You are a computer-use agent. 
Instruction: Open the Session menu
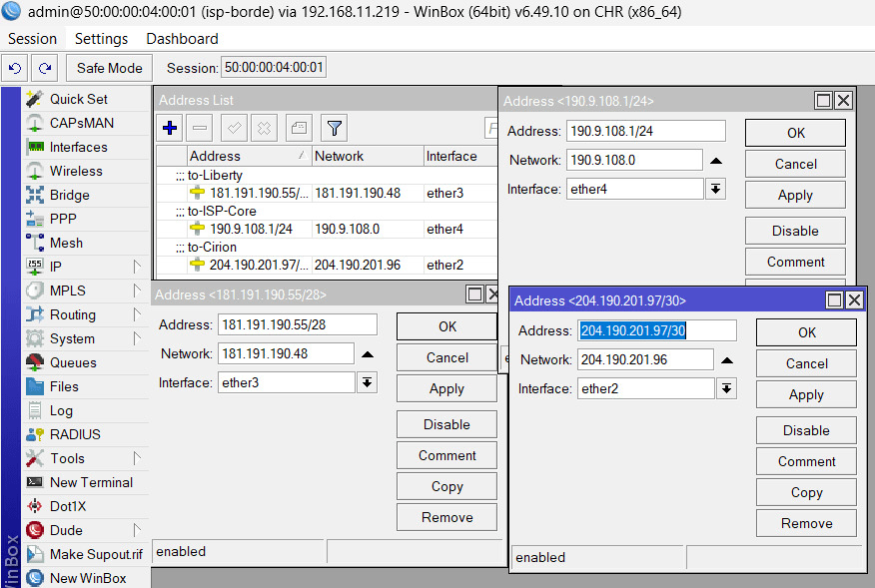pos(32,39)
